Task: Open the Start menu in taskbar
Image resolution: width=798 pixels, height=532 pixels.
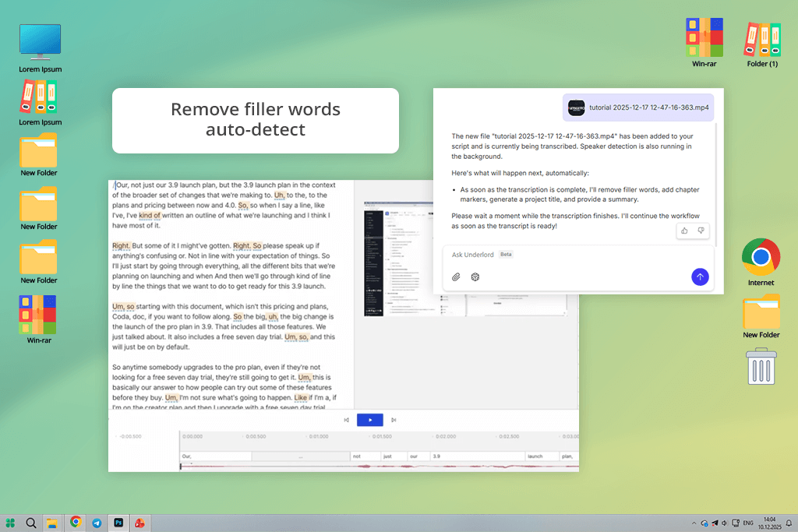Action: coord(10,523)
